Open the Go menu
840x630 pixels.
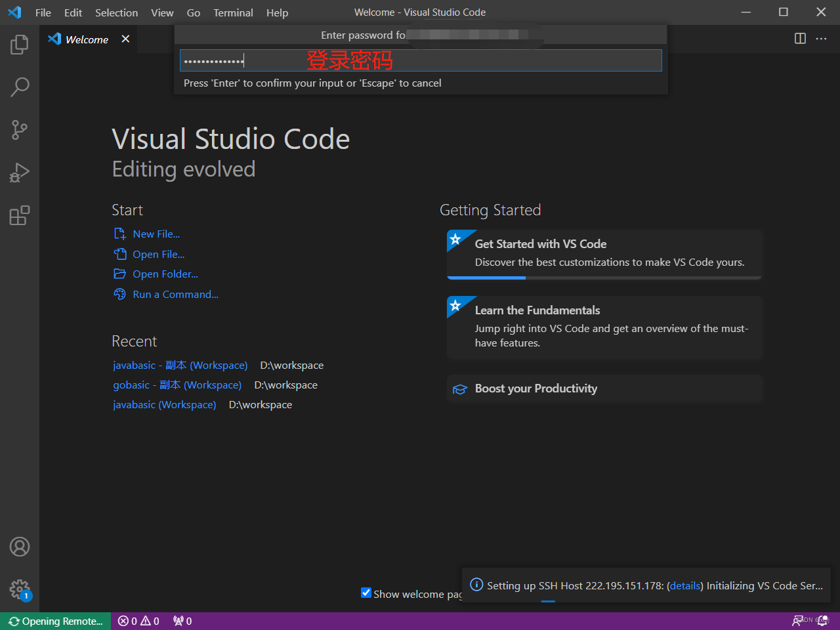click(193, 12)
